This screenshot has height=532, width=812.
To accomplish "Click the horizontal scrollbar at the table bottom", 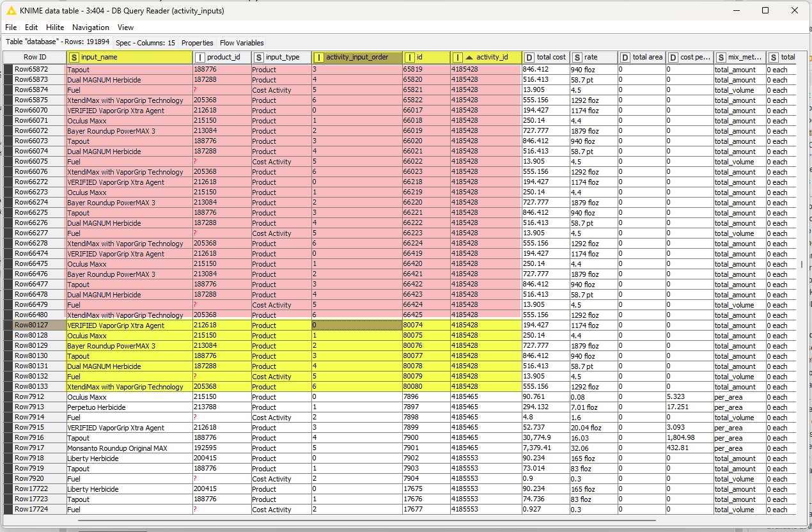I will coord(384,520).
